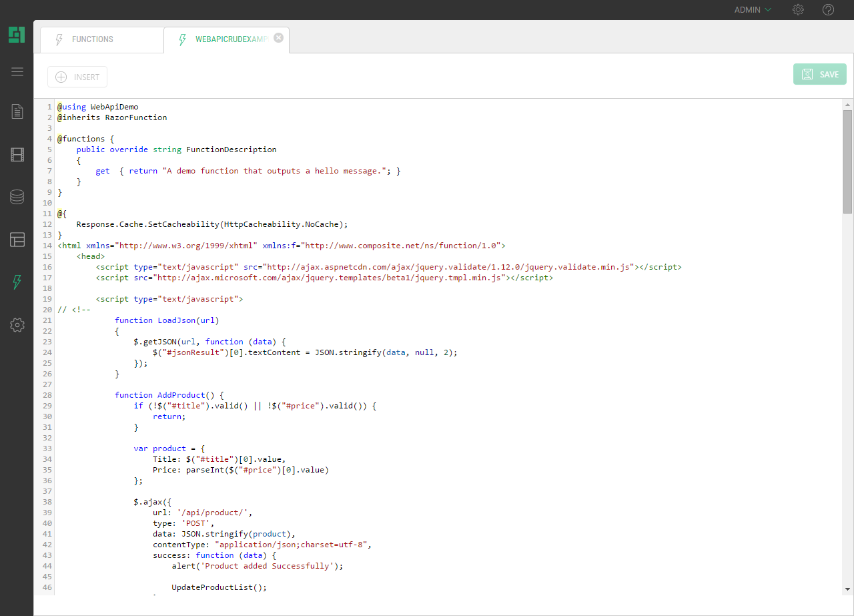Click the SAVE button
The height and width of the screenshot is (616, 854).
(x=819, y=74)
